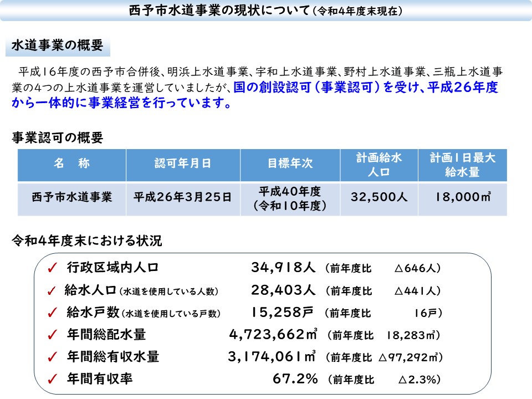Click the title 西予市水道事業の現状について
Viewport: 532px width, 399px height.
[x=219, y=11]
